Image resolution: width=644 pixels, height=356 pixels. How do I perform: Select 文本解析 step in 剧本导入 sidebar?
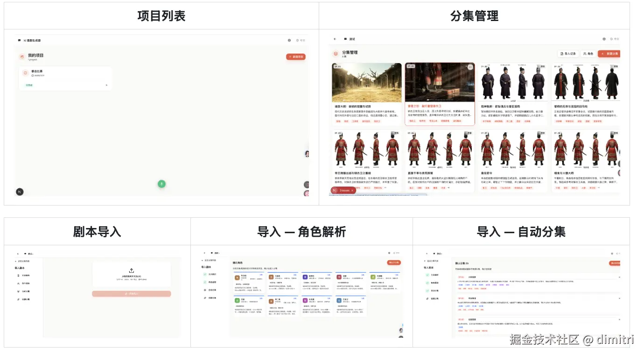tap(23, 275)
